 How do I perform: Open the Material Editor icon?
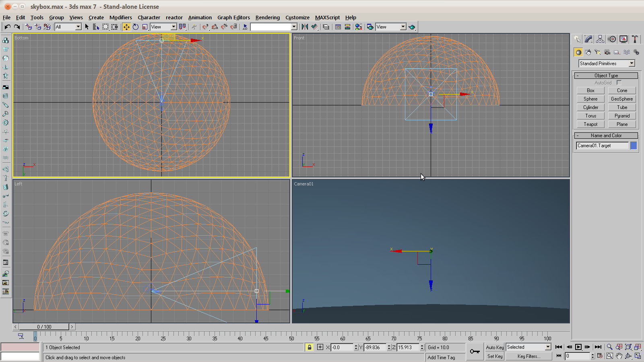click(358, 27)
